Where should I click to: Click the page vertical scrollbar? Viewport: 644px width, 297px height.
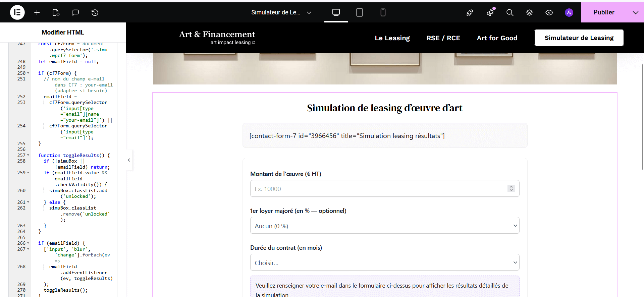point(642,117)
